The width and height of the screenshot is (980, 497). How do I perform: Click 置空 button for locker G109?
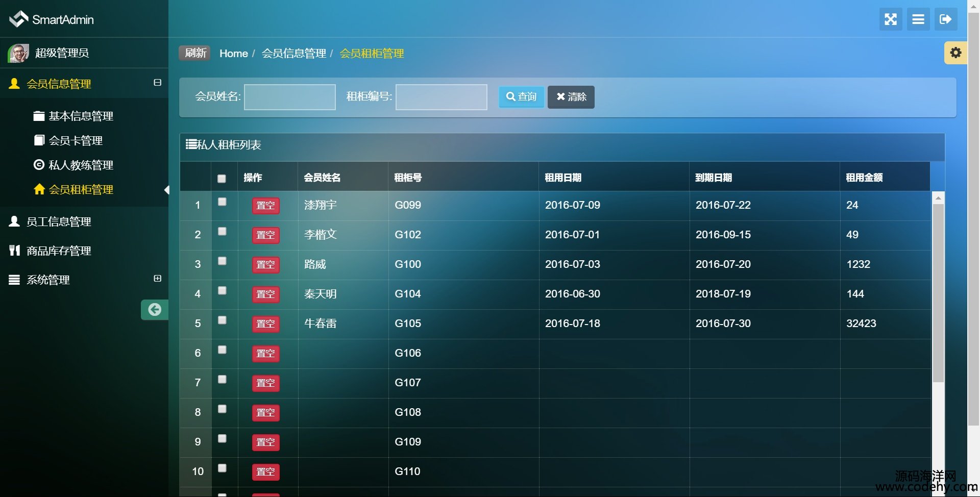(x=265, y=442)
